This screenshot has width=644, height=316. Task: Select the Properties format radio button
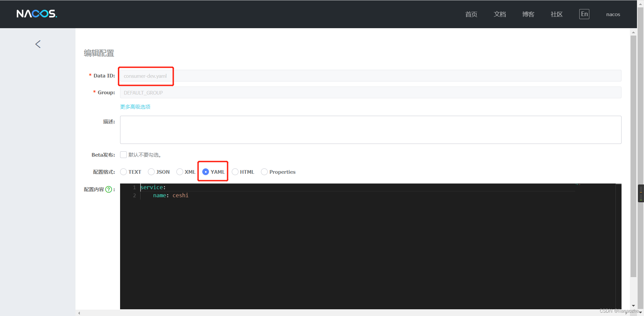point(264,172)
